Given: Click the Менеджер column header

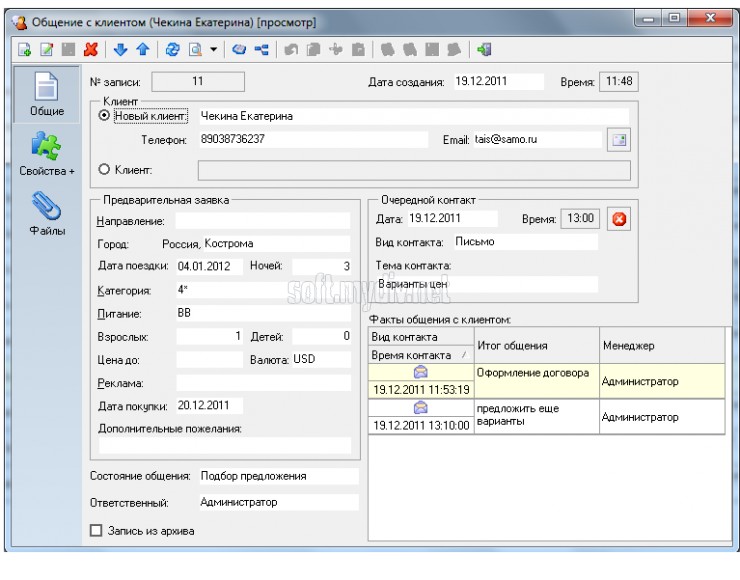Looking at the screenshot, I should point(662,345).
